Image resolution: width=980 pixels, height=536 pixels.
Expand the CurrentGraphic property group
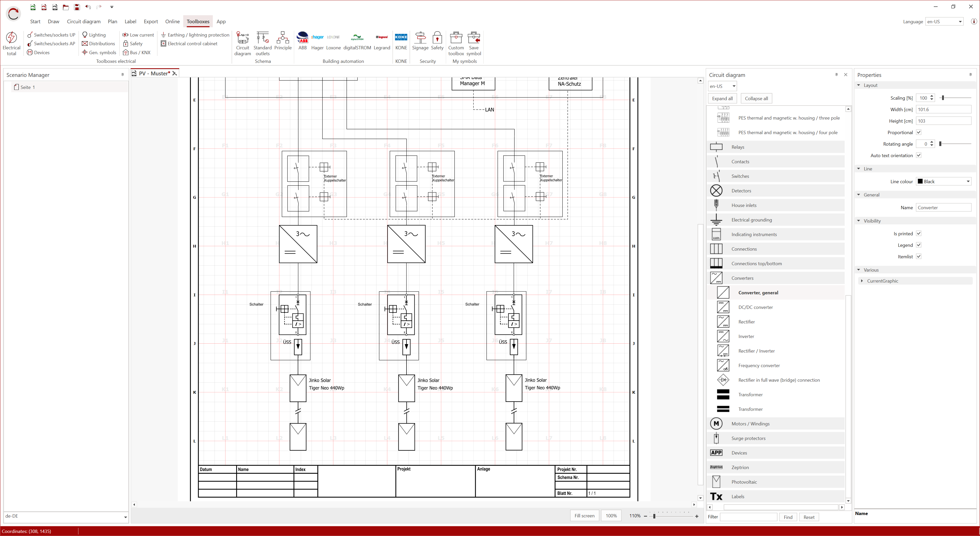tap(862, 281)
